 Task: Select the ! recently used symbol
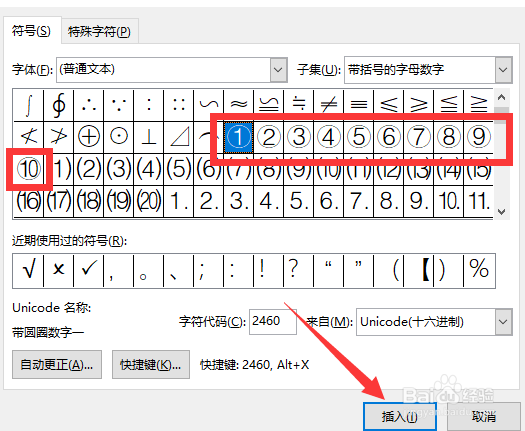tap(269, 270)
